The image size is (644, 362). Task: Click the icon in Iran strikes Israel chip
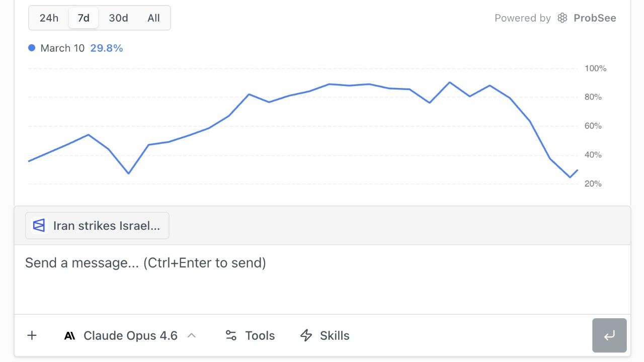point(39,225)
